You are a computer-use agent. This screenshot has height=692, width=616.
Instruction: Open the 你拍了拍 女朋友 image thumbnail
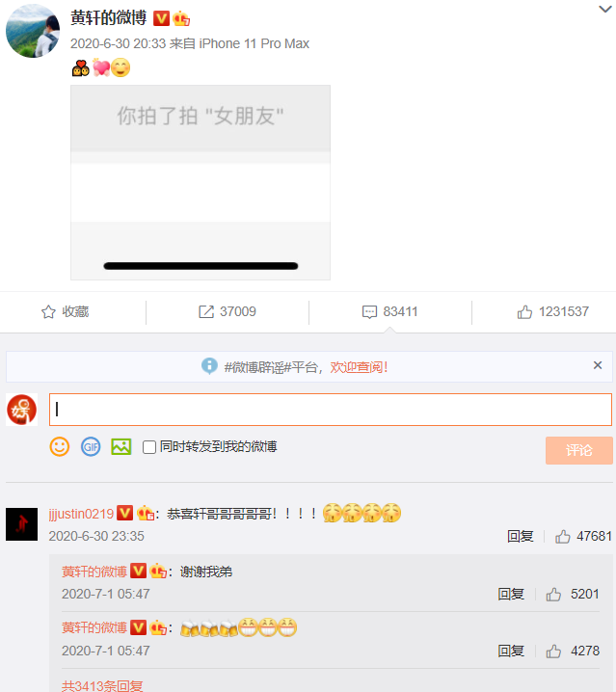point(201,182)
